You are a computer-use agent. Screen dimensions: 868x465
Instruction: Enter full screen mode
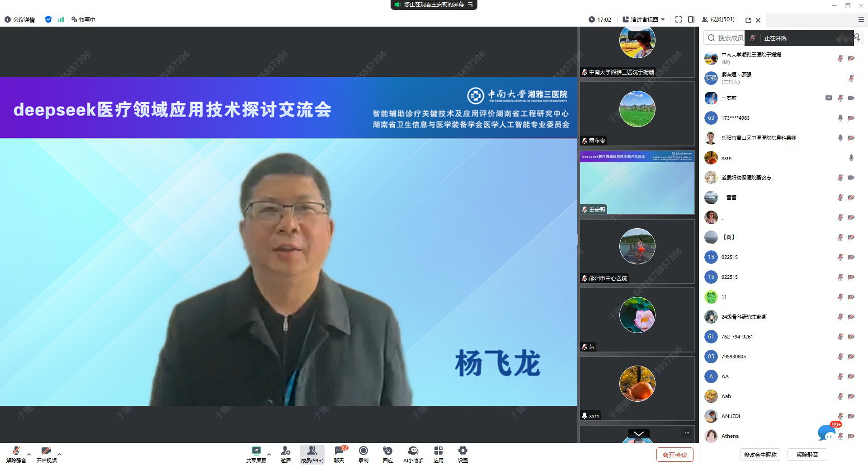point(679,19)
